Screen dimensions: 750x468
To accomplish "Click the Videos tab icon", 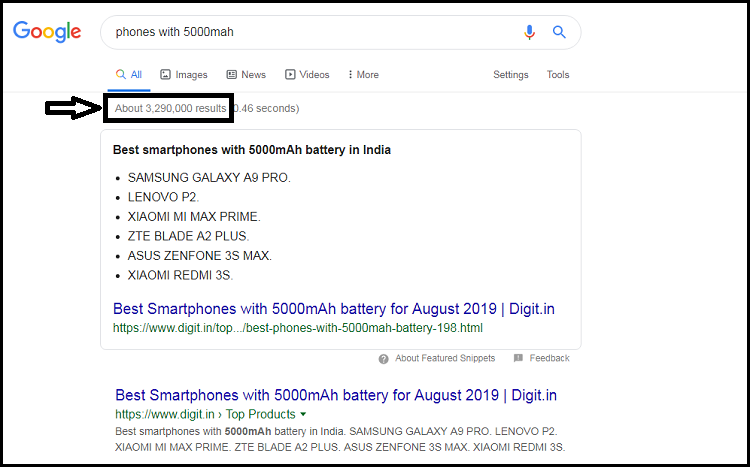I will [x=290, y=75].
